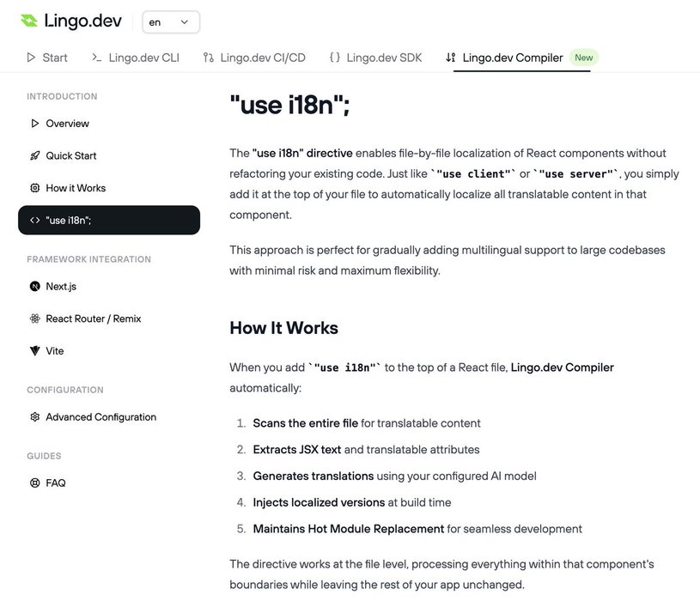This screenshot has width=700, height=601.
Task: Open the Lingo.dev CLI tab
Action: tap(135, 58)
